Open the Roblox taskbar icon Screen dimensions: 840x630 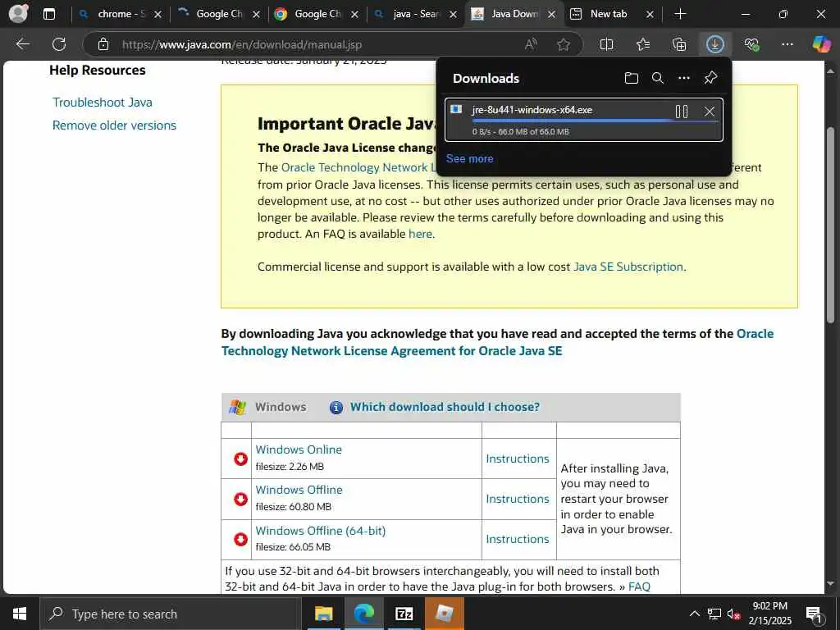coord(444,614)
